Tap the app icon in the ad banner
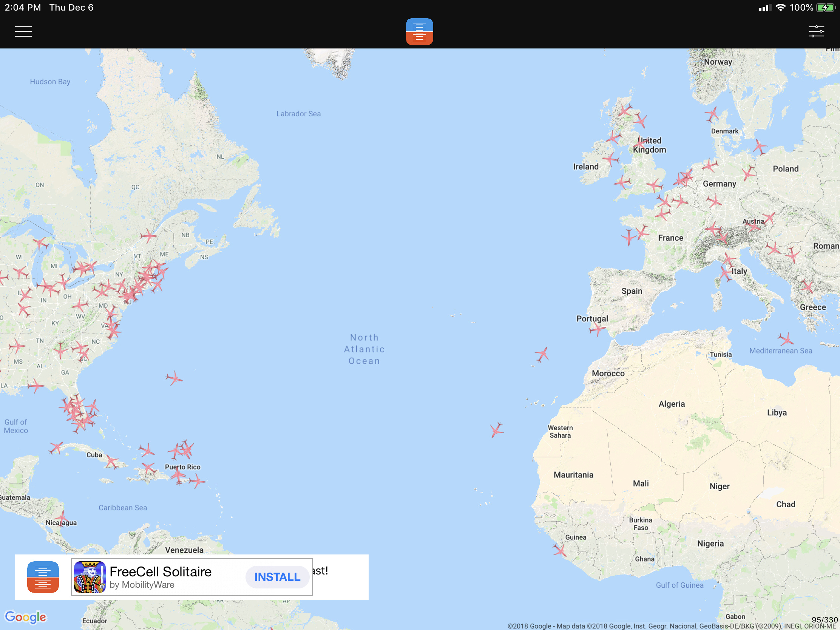840x630 pixels. click(x=43, y=577)
